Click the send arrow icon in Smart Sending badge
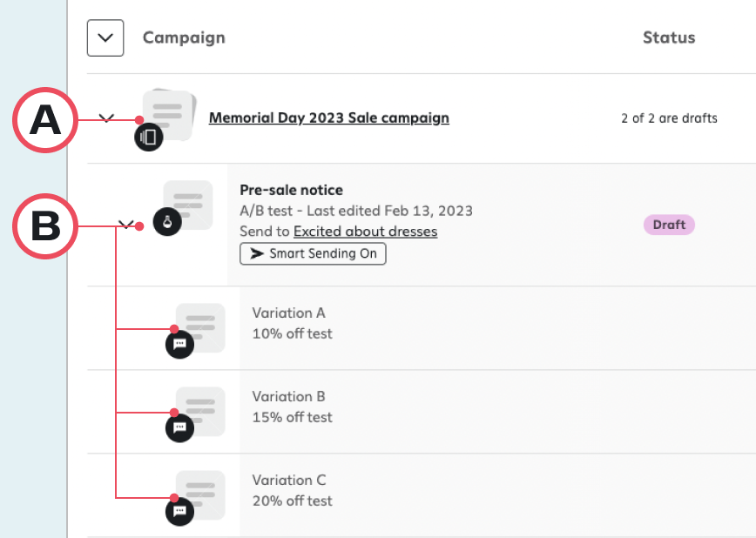756x538 pixels. point(256,254)
